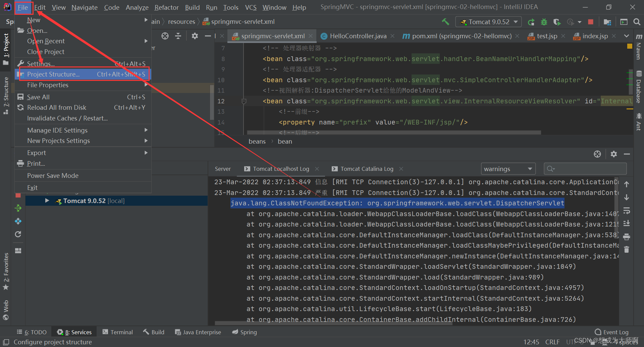
Task: Select Project Structure... menu entry
Action: [83, 74]
